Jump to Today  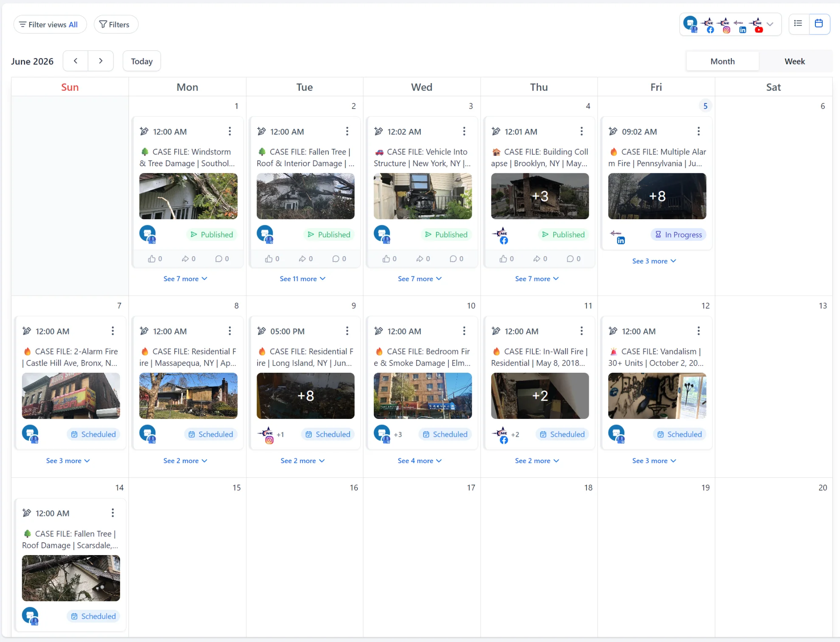coord(142,61)
